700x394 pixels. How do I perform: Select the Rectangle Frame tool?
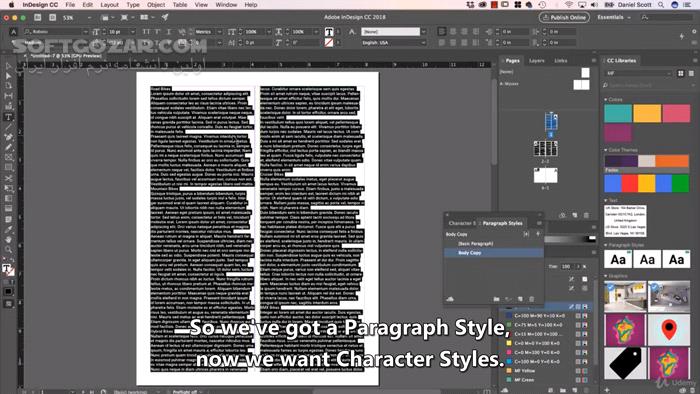tap(8, 158)
